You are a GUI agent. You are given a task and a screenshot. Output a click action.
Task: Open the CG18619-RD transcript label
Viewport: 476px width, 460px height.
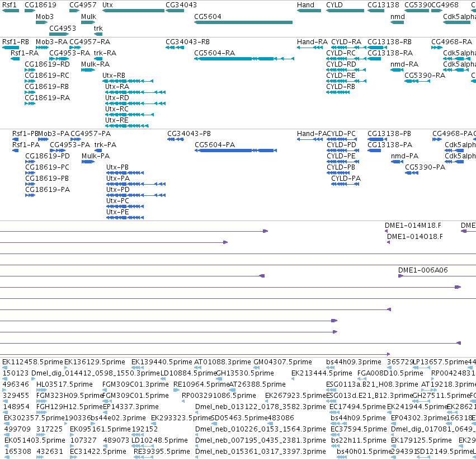[47, 64]
